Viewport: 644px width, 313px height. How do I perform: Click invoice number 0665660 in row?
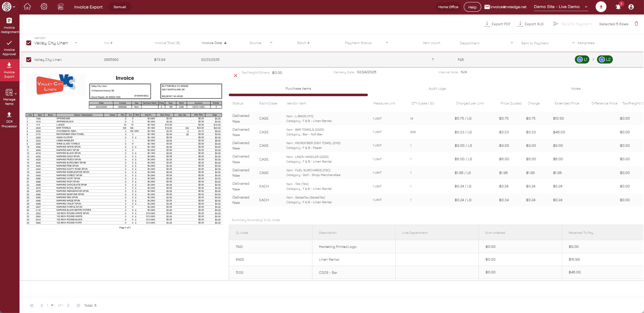[111, 59]
